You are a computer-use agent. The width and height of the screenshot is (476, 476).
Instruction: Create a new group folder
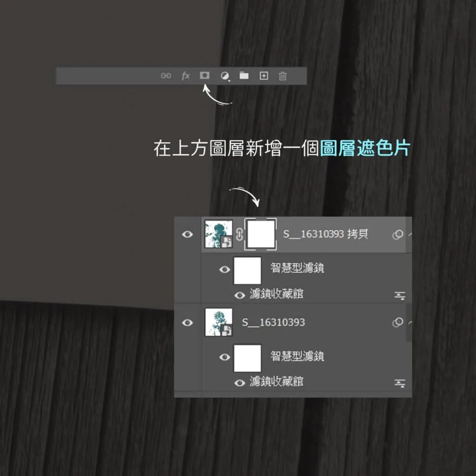click(x=244, y=75)
